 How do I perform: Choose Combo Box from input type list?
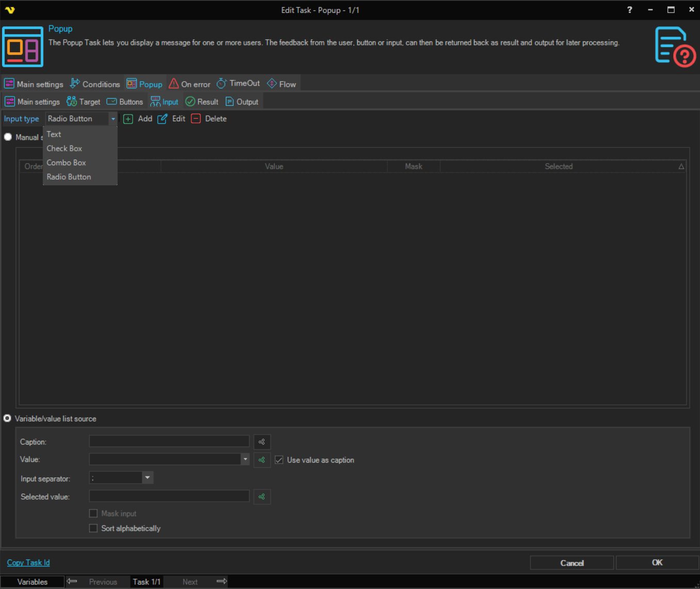coord(66,163)
